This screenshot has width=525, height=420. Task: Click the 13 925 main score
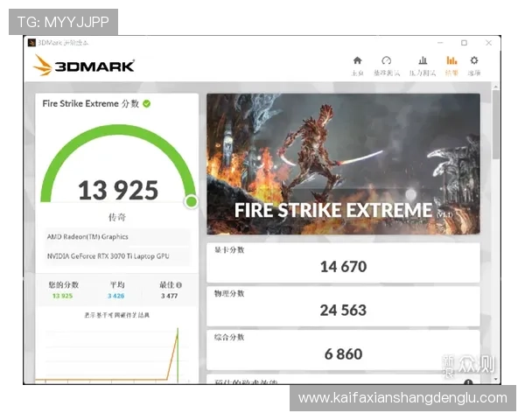118,190
